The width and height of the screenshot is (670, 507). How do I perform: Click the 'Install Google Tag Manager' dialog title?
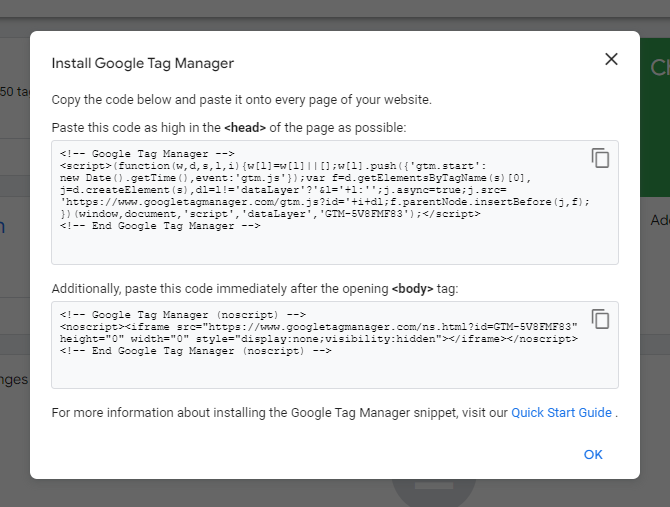point(143,63)
